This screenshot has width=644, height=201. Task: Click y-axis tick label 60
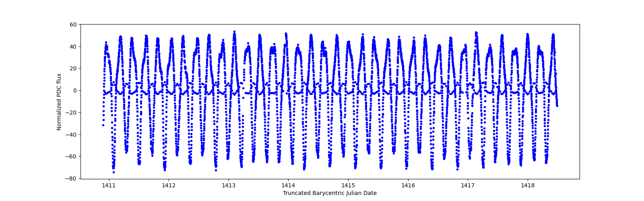pyautogui.click(x=73, y=25)
